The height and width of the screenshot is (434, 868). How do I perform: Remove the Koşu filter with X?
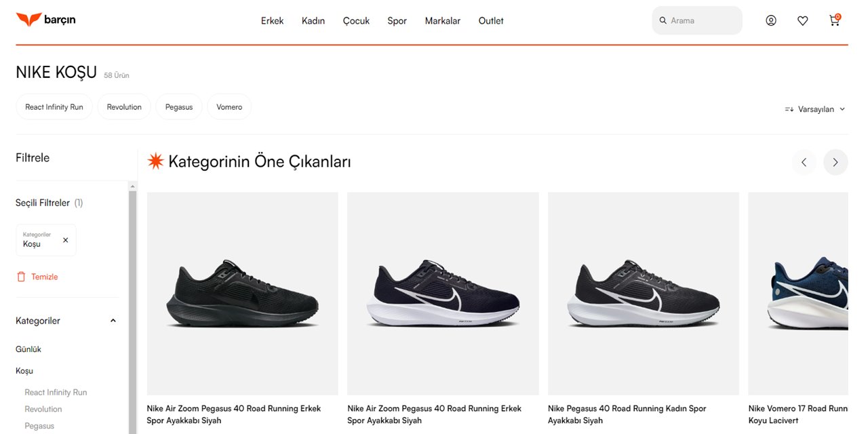click(66, 240)
